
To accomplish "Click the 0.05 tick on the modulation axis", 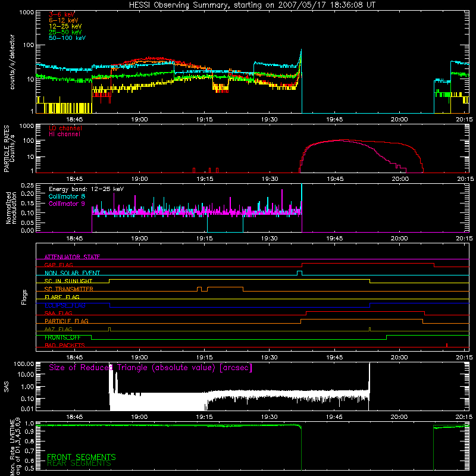I will [27, 223].
